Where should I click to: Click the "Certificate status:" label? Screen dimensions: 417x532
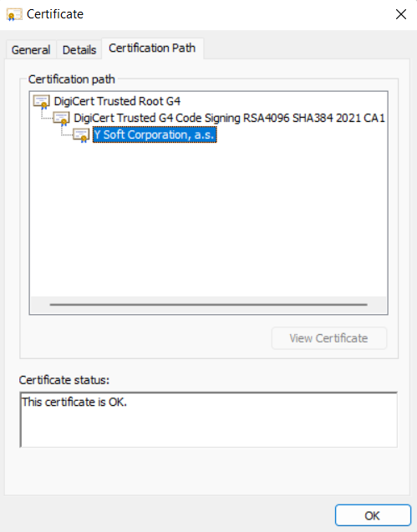coord(64,380)
